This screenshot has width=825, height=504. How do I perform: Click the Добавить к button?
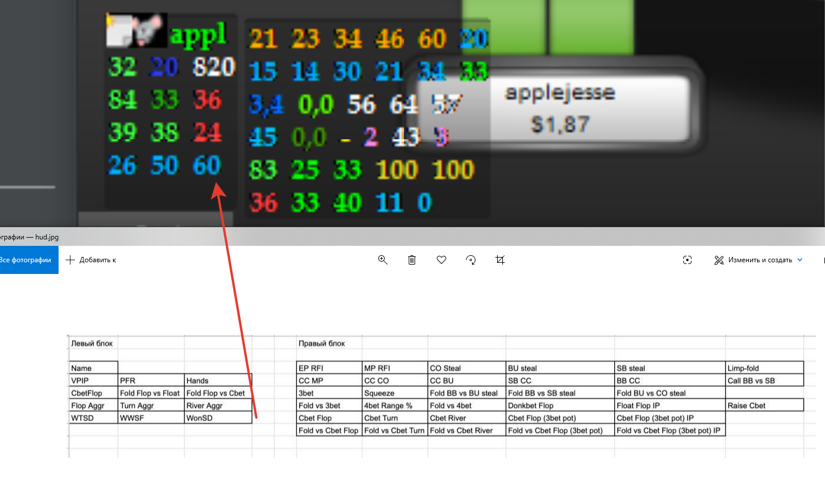(91, 260)
